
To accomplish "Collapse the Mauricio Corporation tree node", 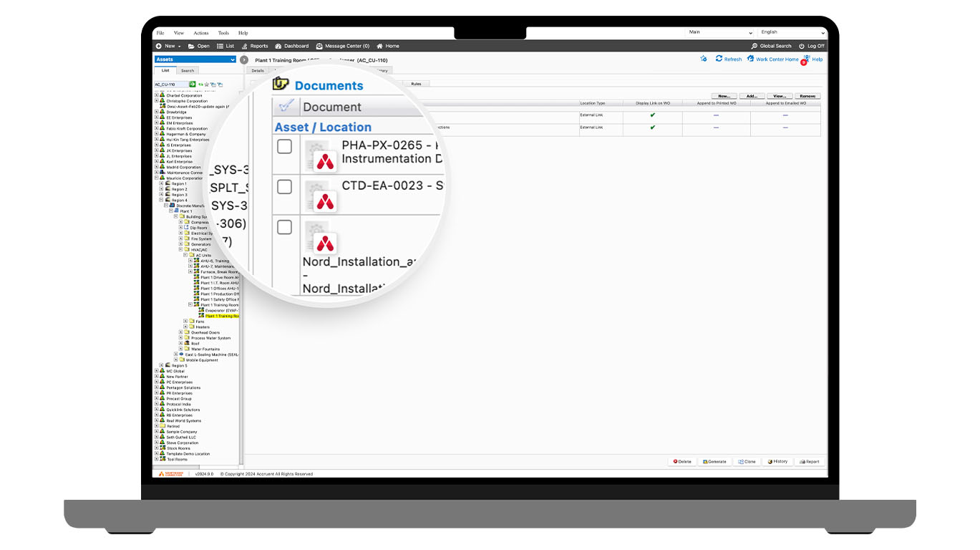I will click(157, 178).
